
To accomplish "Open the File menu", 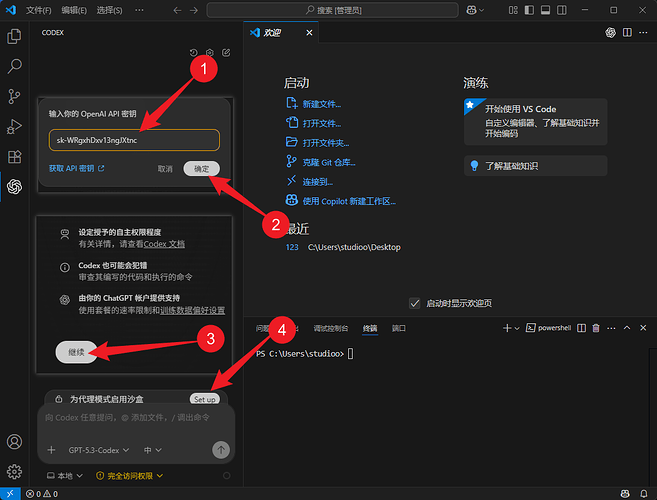I will (39, 10).
